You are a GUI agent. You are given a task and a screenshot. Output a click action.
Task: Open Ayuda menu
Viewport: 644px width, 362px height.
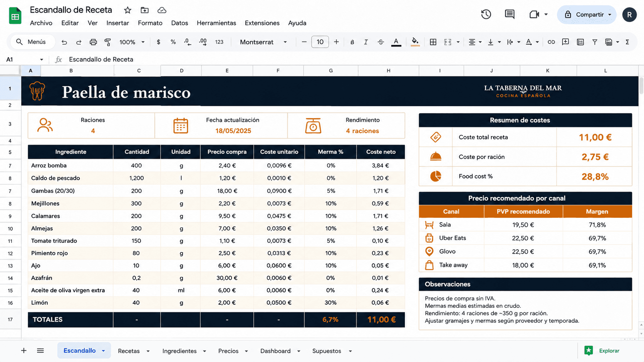pyautogui.click(x=297, y=23)
